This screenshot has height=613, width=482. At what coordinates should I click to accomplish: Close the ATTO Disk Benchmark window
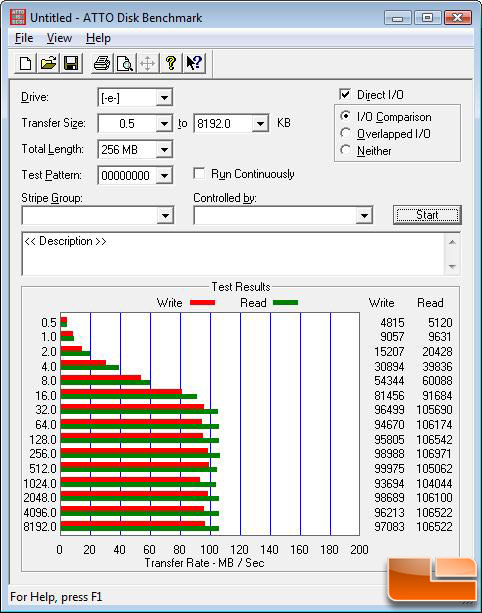[x=458, y=18]
